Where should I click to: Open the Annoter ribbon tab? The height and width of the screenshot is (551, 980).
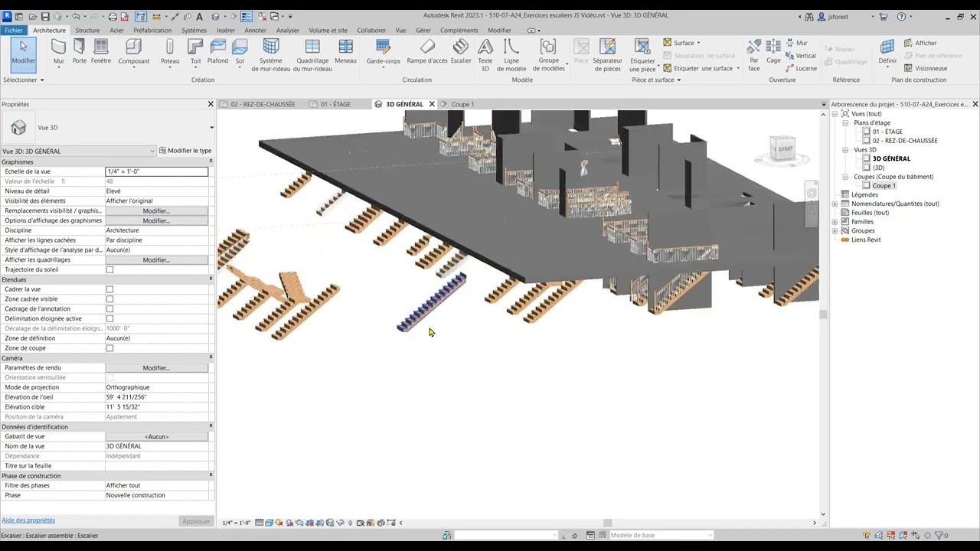click(x=255, y=31)
